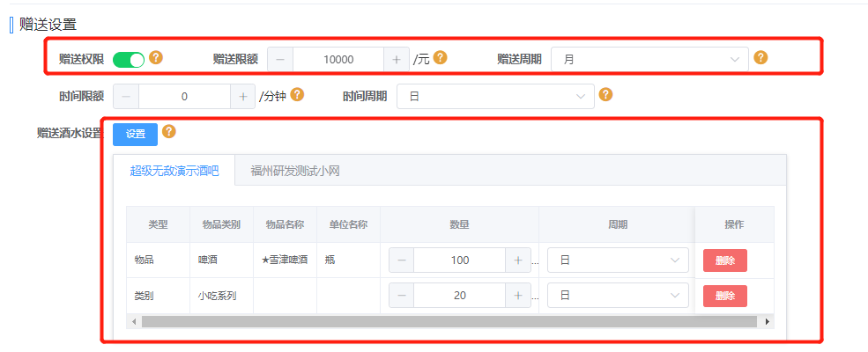The image size is (868, 352).
Task: Click left arrow of table horizontal scrollbar
Action: coord(133,321)
